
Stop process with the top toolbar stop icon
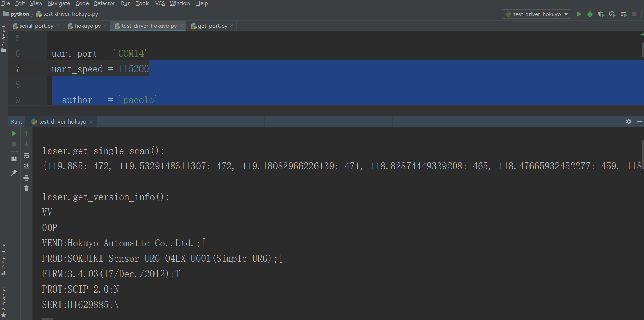[634, 14]
